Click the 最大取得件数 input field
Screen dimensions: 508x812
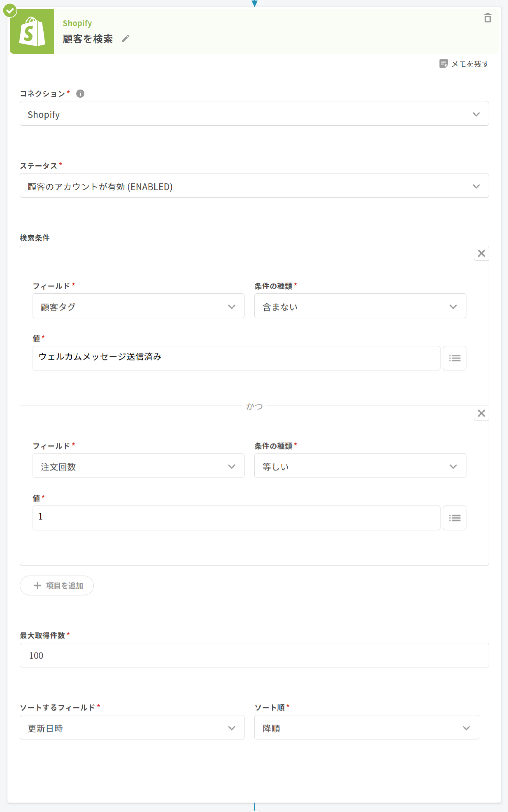(x=254, y=655)
